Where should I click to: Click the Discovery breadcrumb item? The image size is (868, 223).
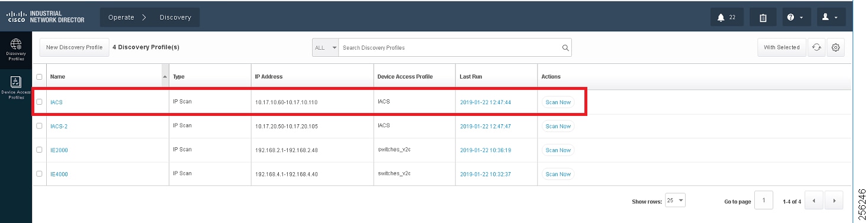(175, 17)
